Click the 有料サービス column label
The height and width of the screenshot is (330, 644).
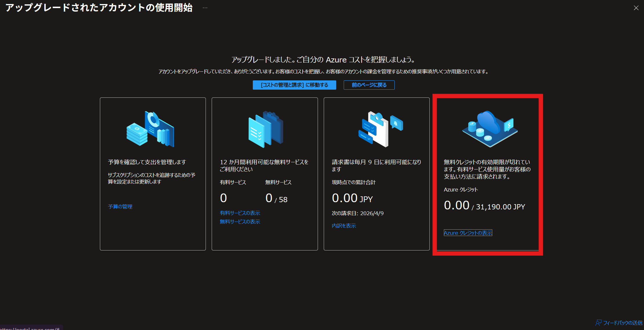[x=233, y=182]
